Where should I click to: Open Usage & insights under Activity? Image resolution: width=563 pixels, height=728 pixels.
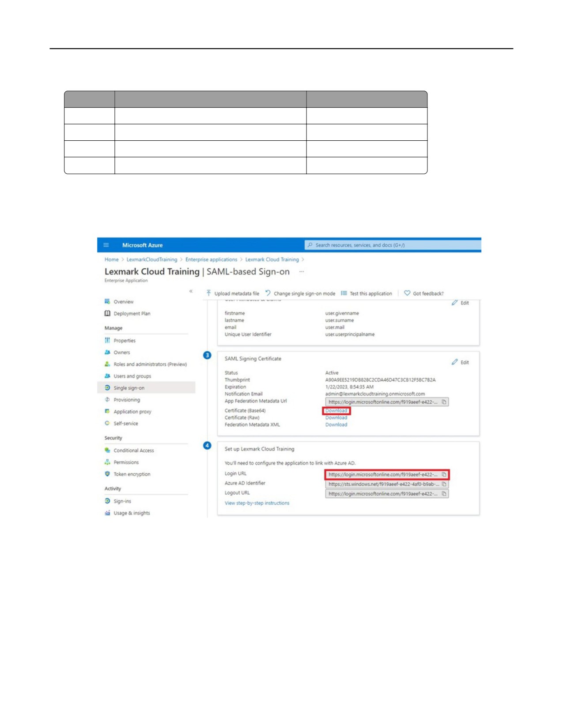tap(132, 513)
